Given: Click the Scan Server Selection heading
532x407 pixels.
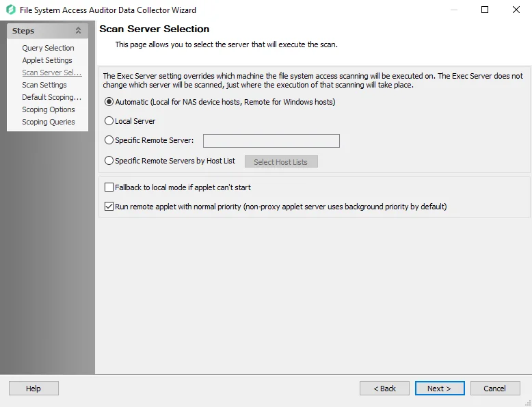Looking at the screenshot, I should 155,29.
